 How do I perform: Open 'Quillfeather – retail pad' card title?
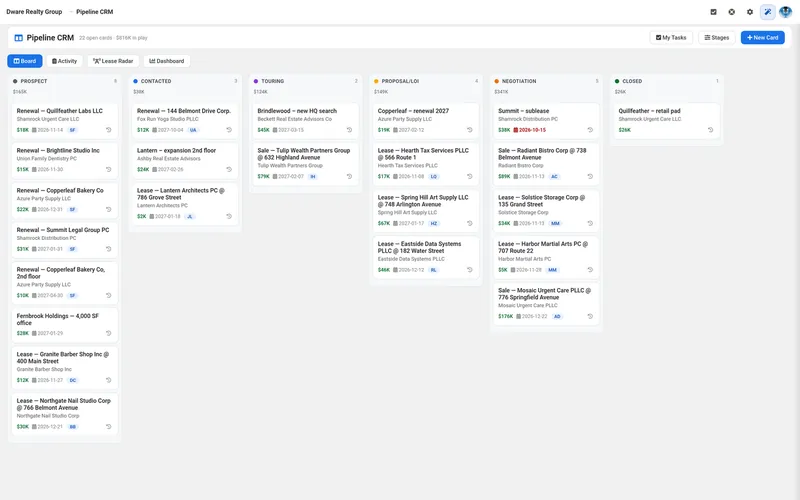[649, 111]
